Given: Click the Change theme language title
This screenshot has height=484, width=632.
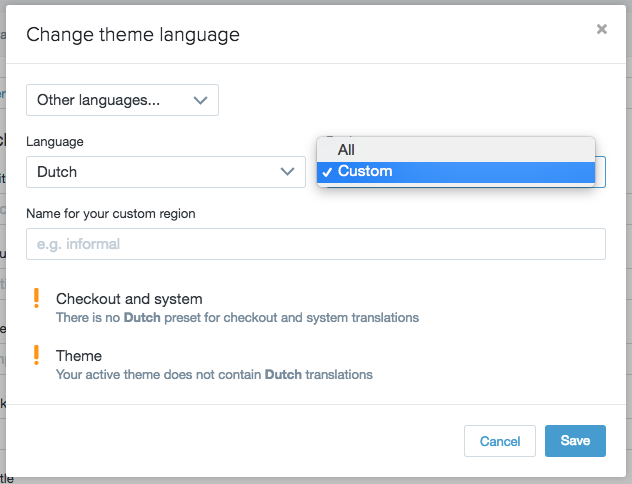Looking at the screenshot, I should click(133, 35).
